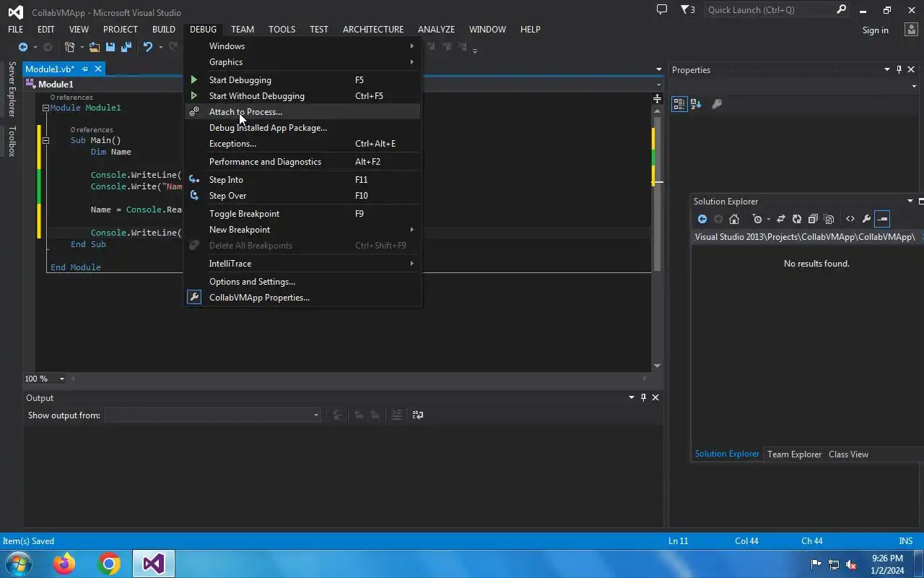Pin the Output panel with auto-hide pushpin

643,397
